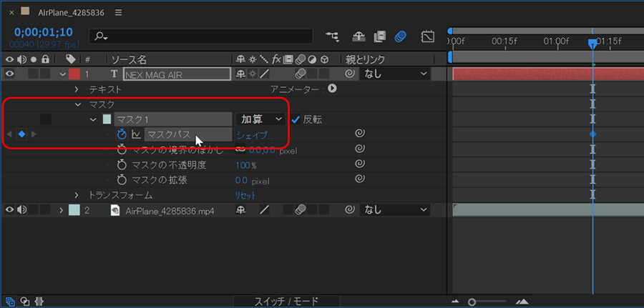Click the シェイプ... mask path link
This screenshot has height=308, width=644.
tap(254, 134)
